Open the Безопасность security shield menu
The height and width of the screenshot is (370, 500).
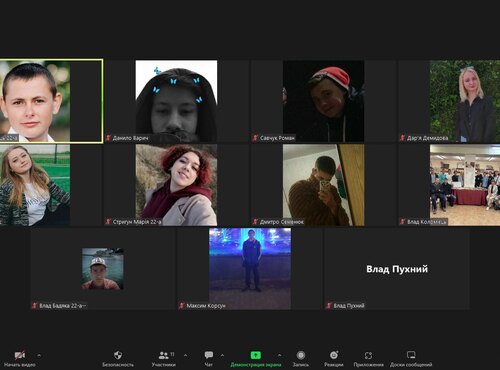click(x=118, y=359)
